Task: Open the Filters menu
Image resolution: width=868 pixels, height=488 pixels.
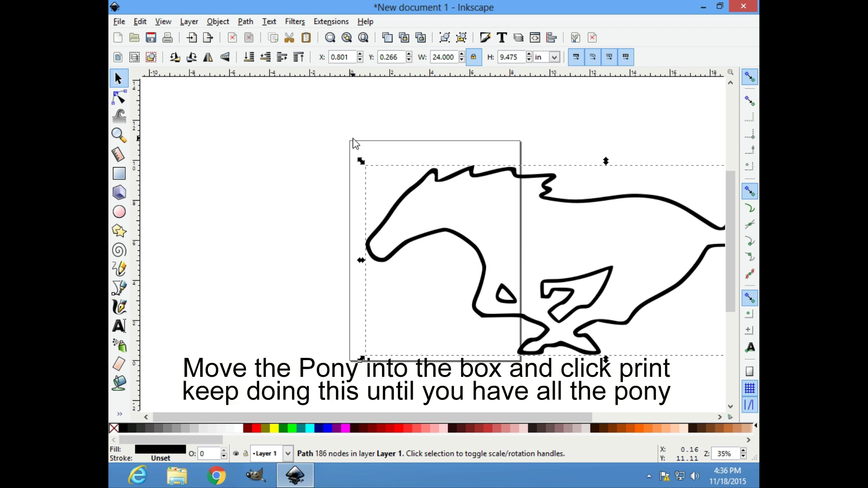Action: (295, 21)
